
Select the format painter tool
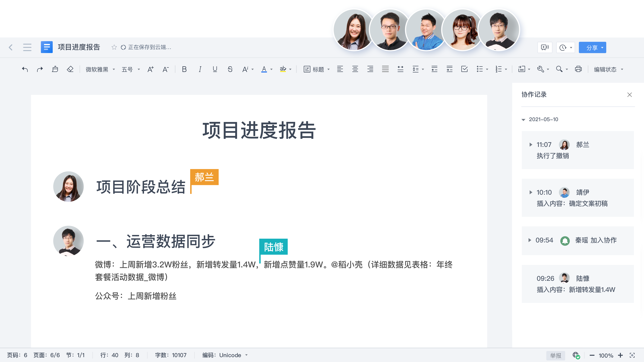[x=55, y=69]
